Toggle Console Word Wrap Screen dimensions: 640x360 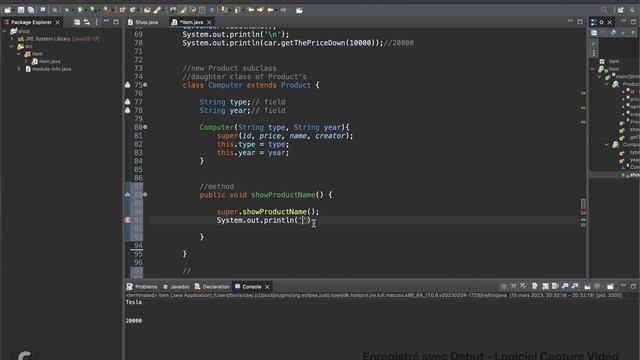(x=555, y=287)
